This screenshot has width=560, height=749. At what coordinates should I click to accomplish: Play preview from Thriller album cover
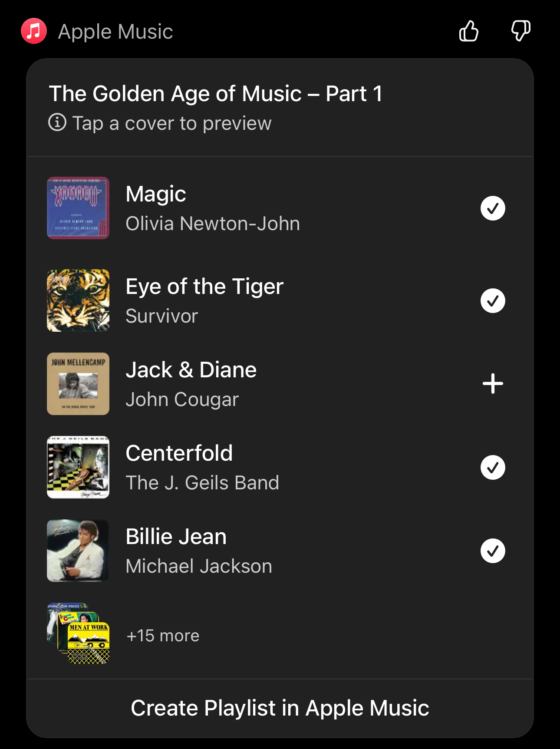pyautogui.click(x=78, y=551)
